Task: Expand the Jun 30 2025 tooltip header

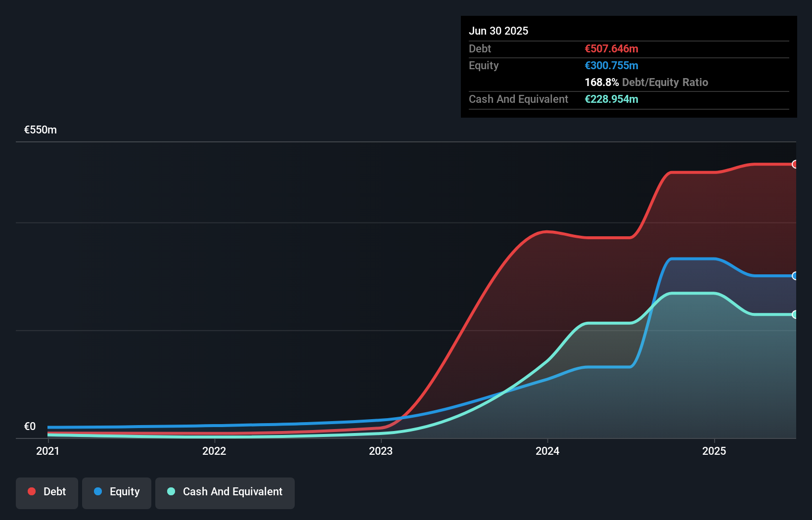Action: coord(498,31)
